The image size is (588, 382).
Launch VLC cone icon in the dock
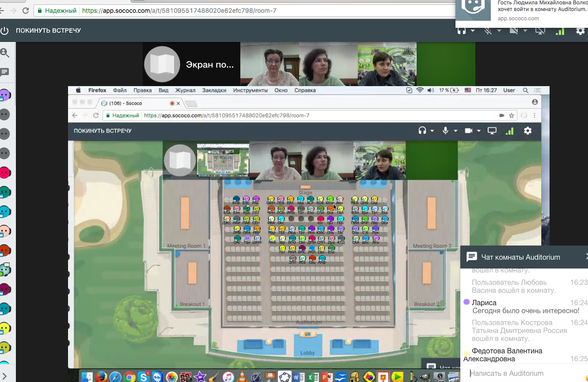click(x=242, y=377)
